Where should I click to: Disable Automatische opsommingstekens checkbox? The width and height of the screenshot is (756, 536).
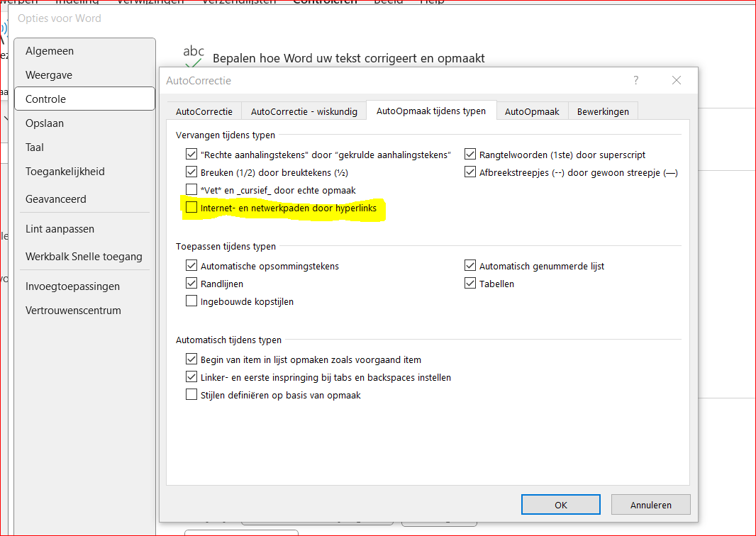point(191,266)
